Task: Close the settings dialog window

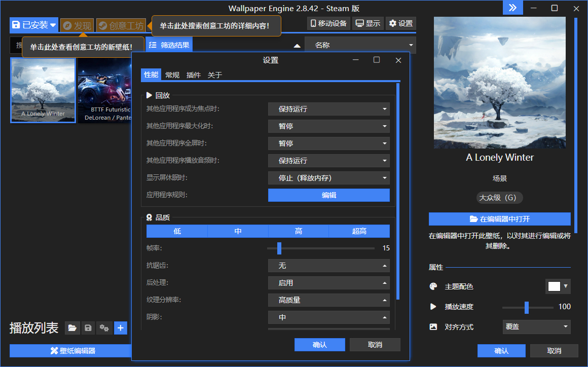Action: coord(398,60)
